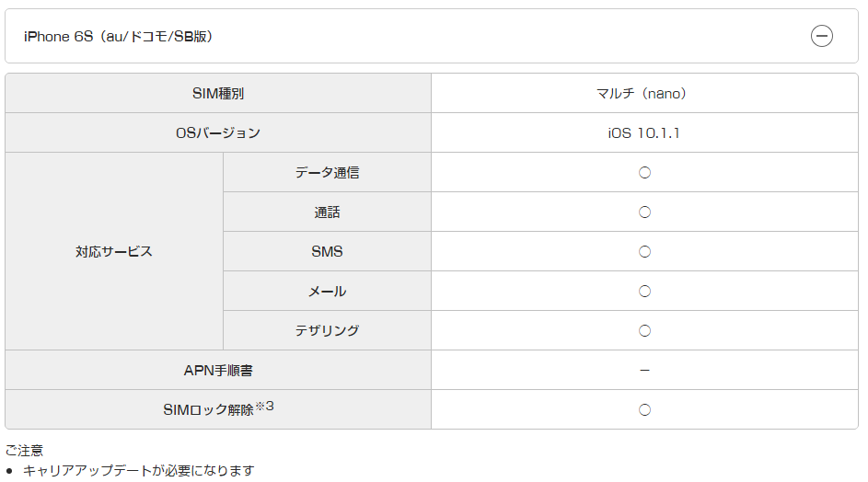Select the OSバージョン label cell
Image resolution: width=868 pixels, height=482 pixels.
coord(218,132)
